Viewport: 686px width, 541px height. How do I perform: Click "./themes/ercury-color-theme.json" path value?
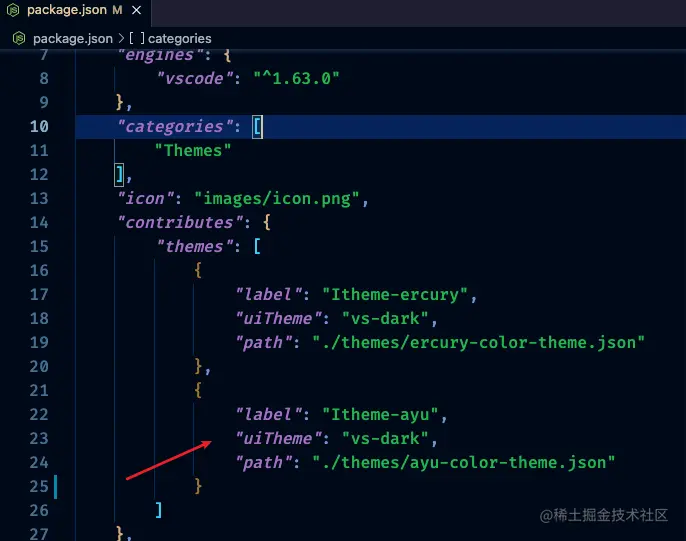point(478,342)
